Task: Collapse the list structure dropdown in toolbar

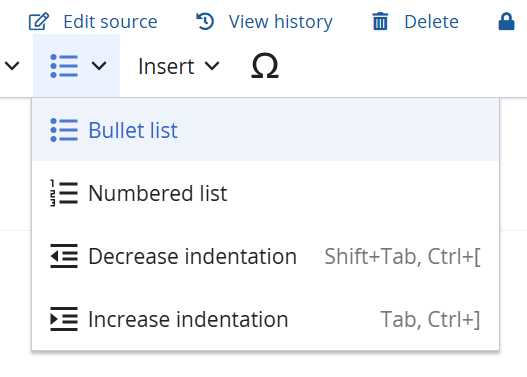Action: (x=77, y=66)
